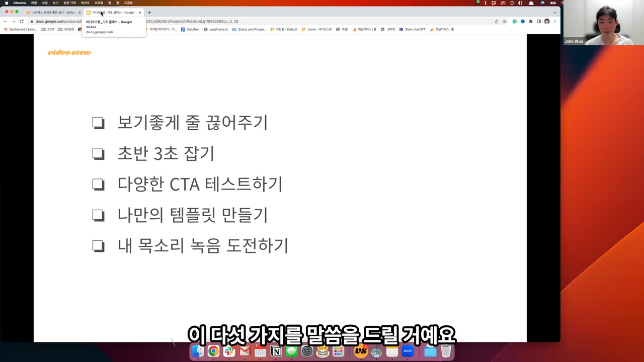Expand the tab search chevron
Screen dimensions: 644x362
555,13
